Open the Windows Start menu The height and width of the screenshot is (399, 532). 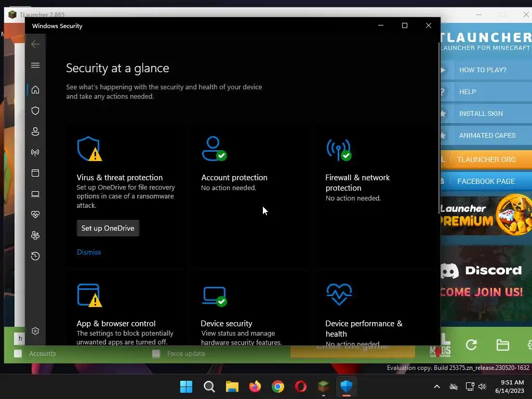(186, 387)
